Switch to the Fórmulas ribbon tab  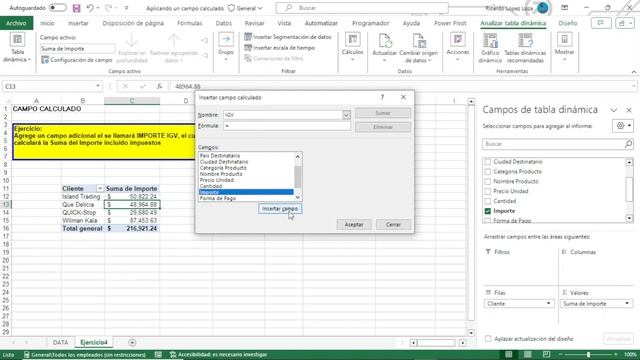pos(189,23)
